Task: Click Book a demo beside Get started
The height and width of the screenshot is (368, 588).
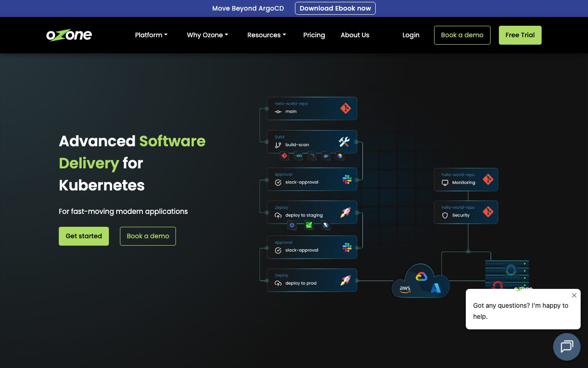Action: click(148, 236)
